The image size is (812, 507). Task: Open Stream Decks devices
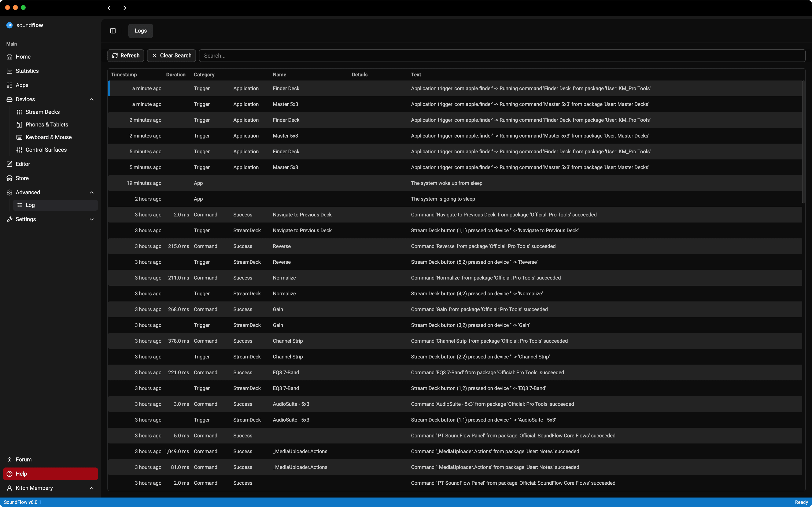click(42, 112)
